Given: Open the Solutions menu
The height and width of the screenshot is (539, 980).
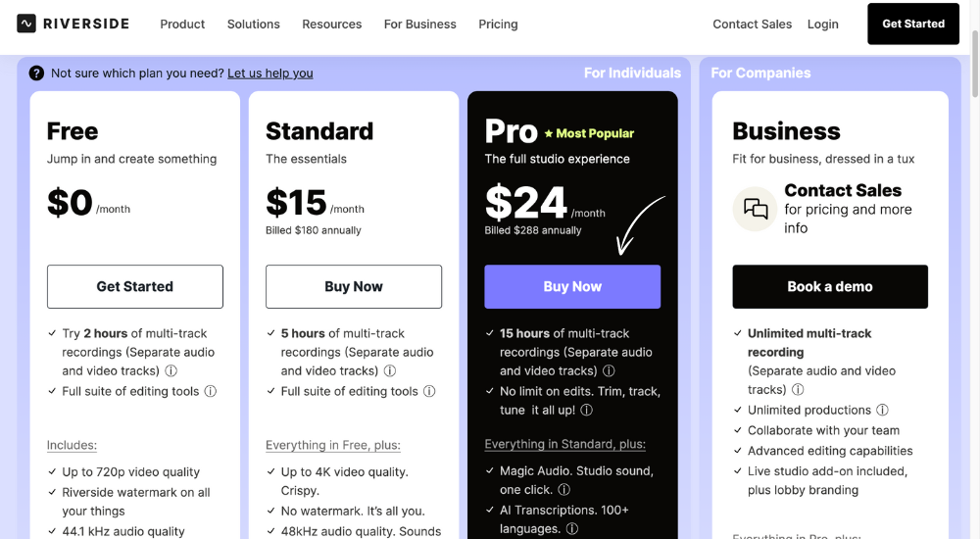Looking at the screenshot, I should click(x=253, y=24).
